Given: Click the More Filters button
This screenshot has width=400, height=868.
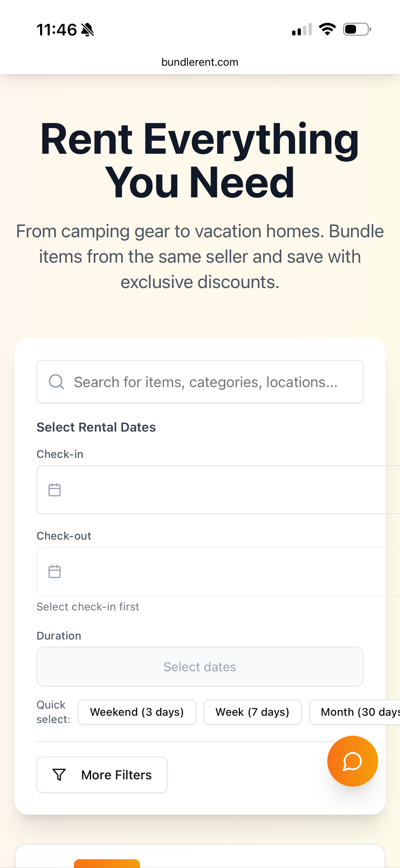Looking at the screenshot, I should click(x=102, y=775).
